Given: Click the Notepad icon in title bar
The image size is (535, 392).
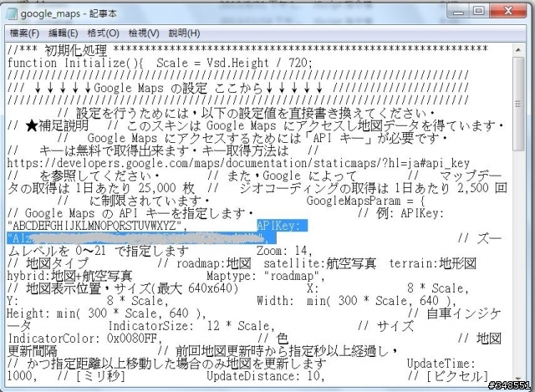Looking at the screenshot, I should pos(12,13).
